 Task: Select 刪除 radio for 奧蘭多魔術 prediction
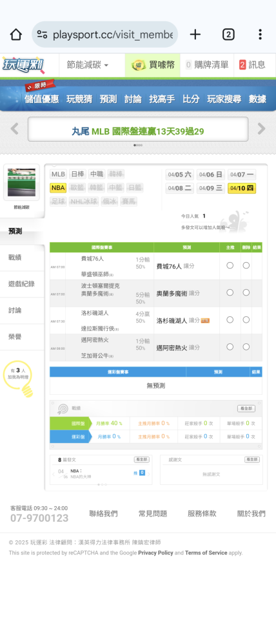246,293
